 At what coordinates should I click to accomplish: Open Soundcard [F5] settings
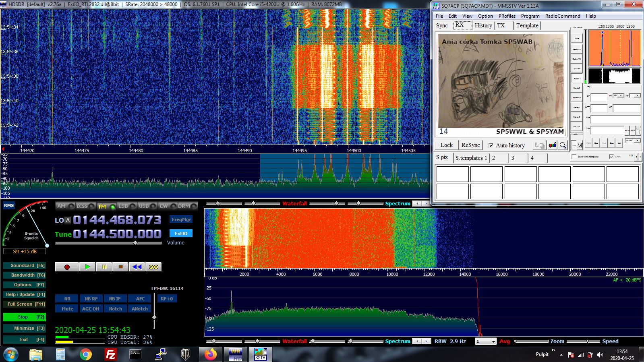[x=24, y=265]
